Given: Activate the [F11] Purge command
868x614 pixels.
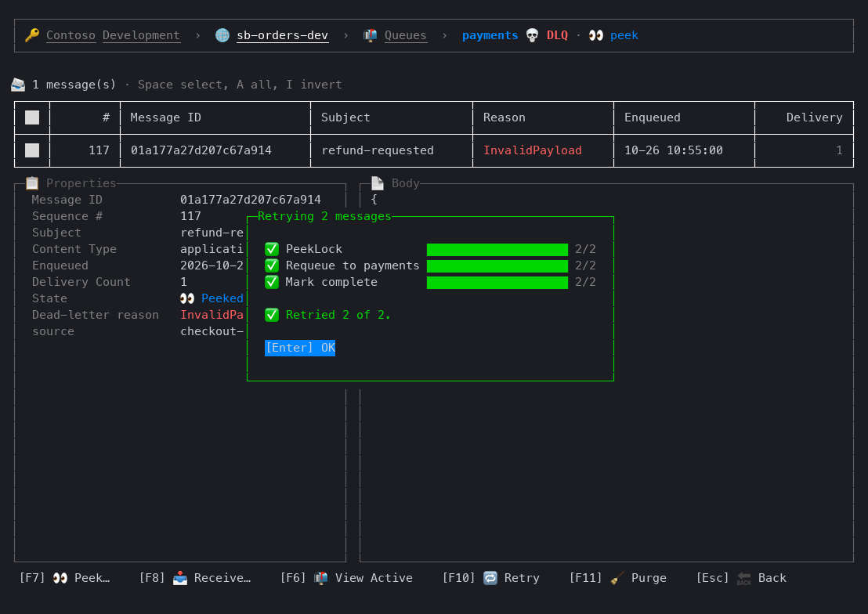Looking at the screenshot, I should tap(618, 578).
